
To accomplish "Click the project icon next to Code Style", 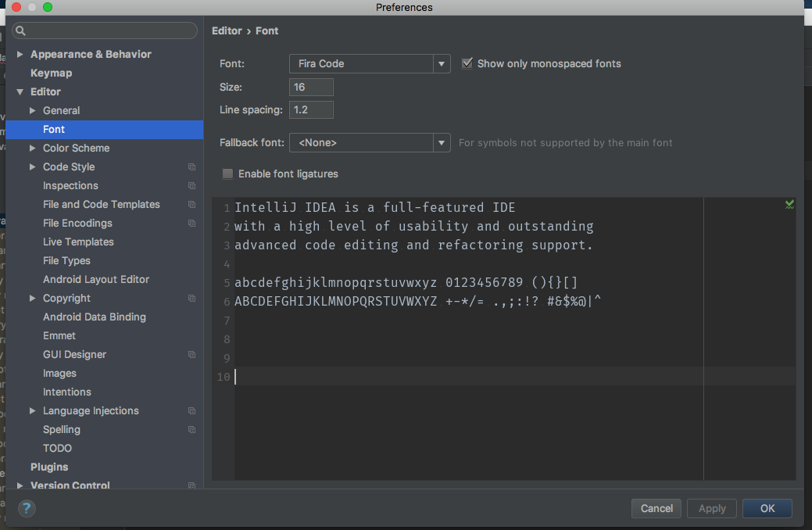I will [191, 167].
